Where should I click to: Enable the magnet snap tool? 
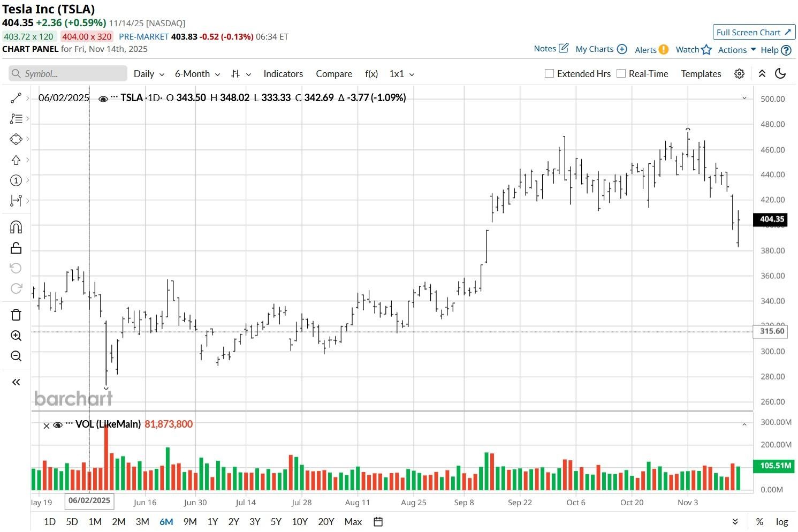click(16, 227)
